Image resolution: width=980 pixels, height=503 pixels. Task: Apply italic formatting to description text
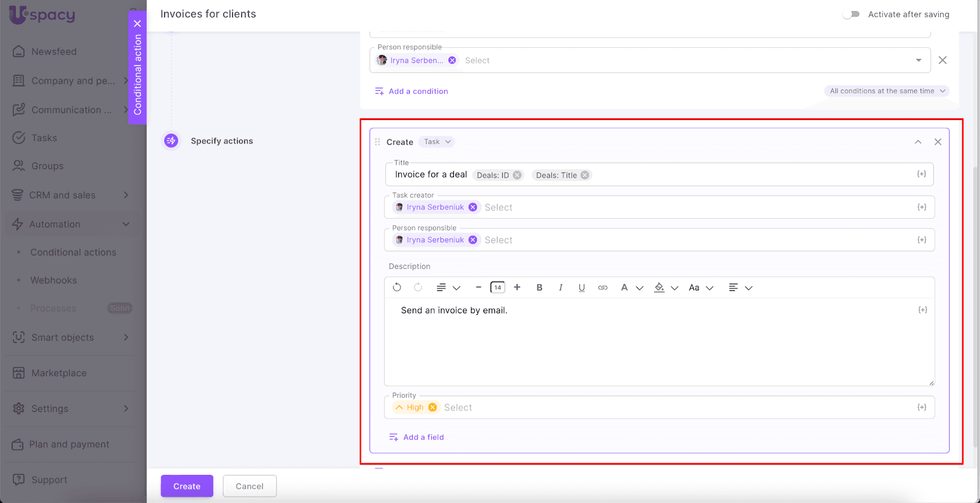coord(560,287)
